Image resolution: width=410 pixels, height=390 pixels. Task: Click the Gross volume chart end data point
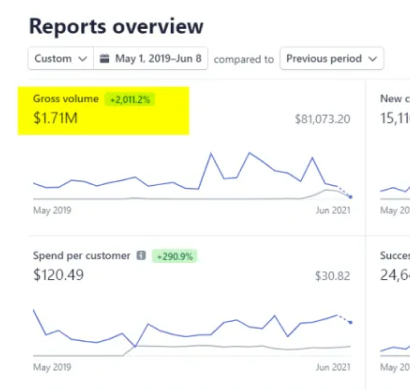[x=350, y=197]
